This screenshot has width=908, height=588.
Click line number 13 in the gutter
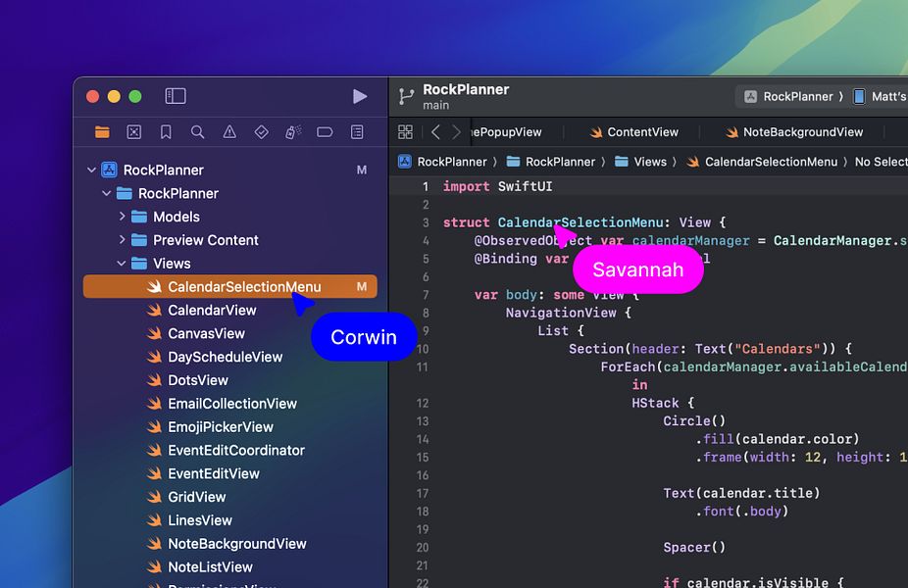click(x=423, y=421)
